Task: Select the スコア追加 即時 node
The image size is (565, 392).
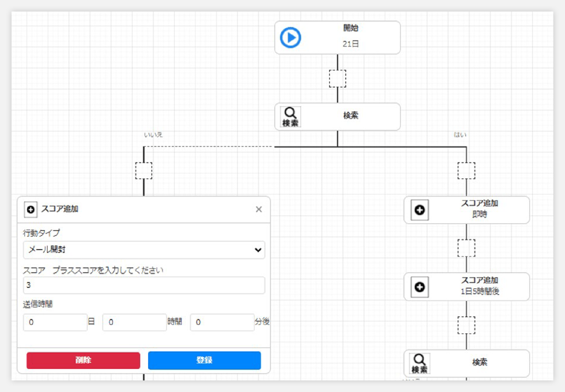Action: (466, 210)
